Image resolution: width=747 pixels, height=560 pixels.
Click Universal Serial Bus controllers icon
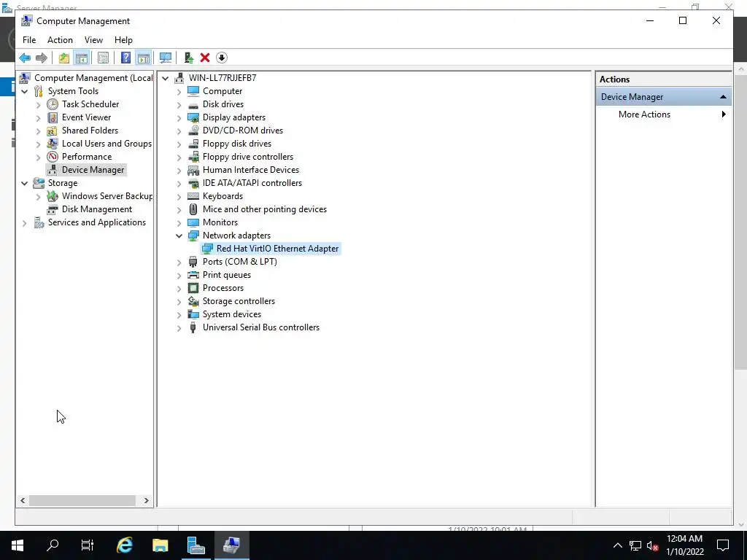point(193,327)
